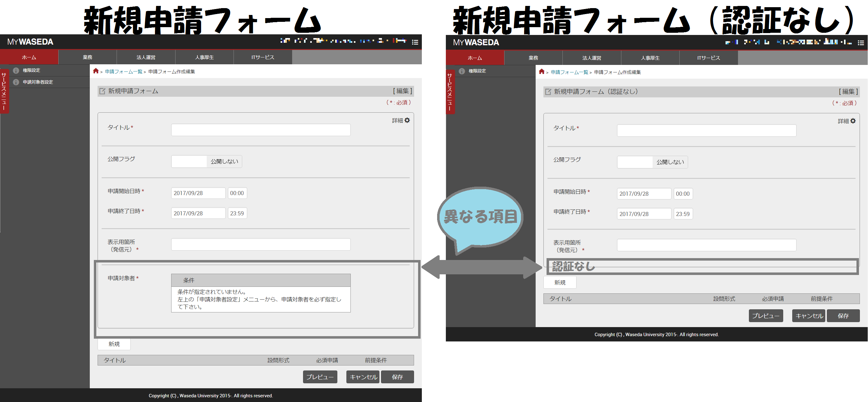Click info icon beside 権限設定 in left sidebar
Screen dimensions: 868x402
[x=16, y=71]
